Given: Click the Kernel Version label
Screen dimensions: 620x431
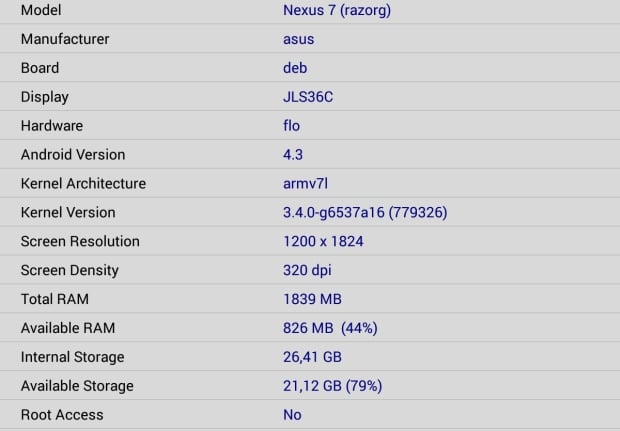Looking at the screenshot, I should tap(68, 212).
